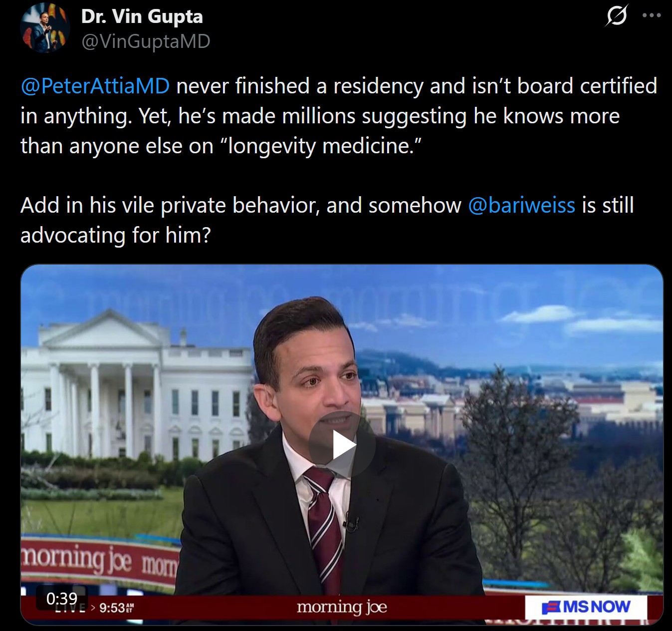Open Dr. Vin Gupta's profile avatar
The height and width of the screenshot is (631, 672).
(x=45, y=28)
